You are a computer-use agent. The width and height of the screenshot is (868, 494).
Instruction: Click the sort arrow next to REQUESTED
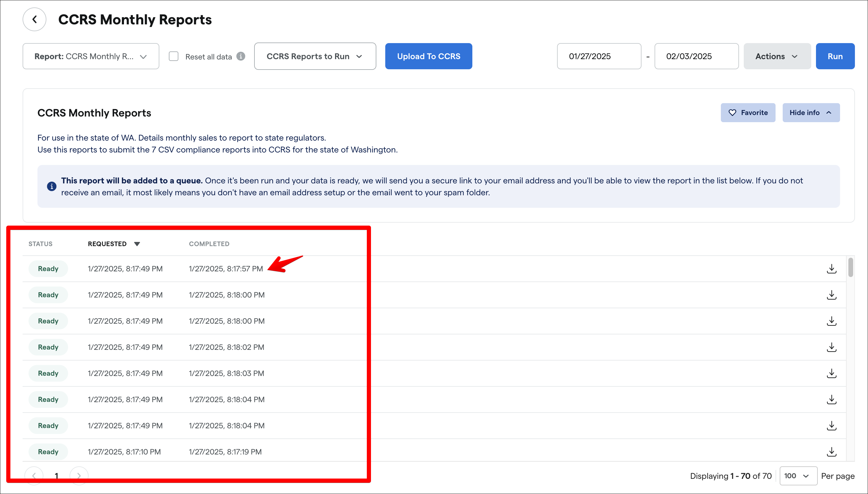pos(137,244)
